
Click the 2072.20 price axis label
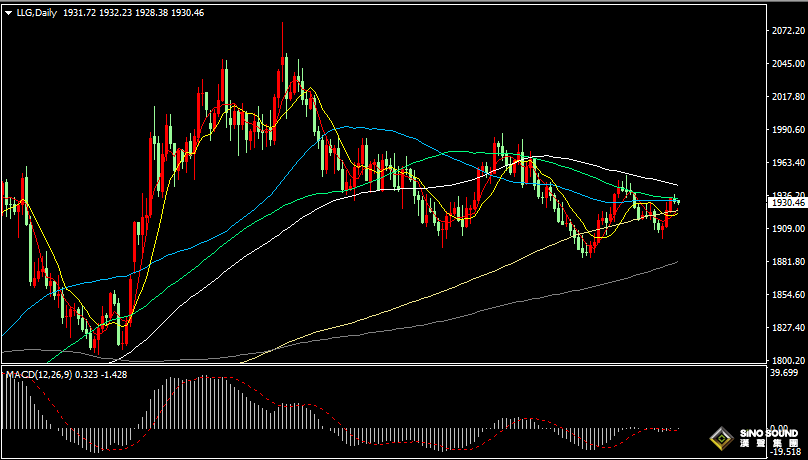(x=788, y=31)
